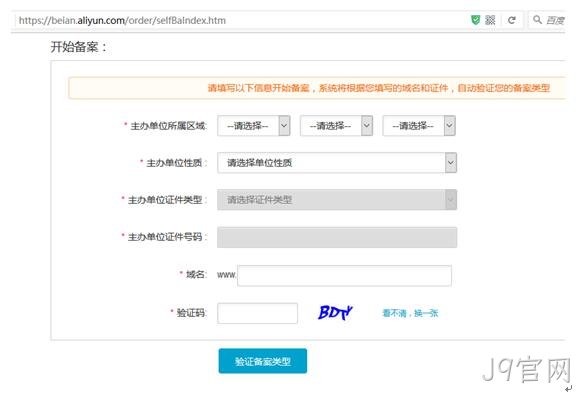Open the second 主办单位所属区域 city dropdown
This screenshot has height=394, width=583.
[x=336, y=126]
